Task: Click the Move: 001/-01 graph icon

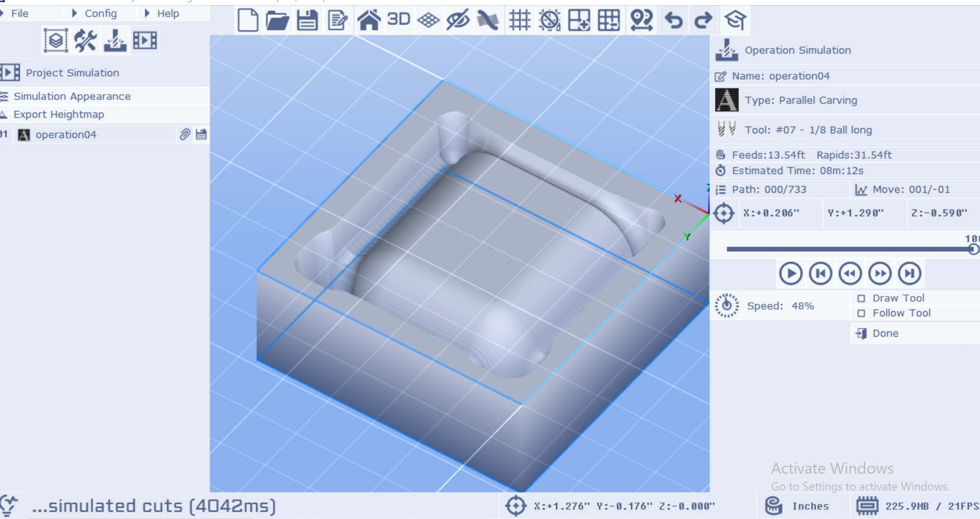Action: click(x=861, y=190)
